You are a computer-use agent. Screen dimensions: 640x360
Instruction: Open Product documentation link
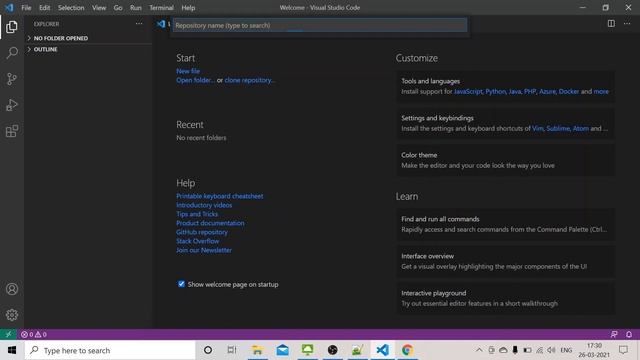pyautogui.click(x=210, y=223)
